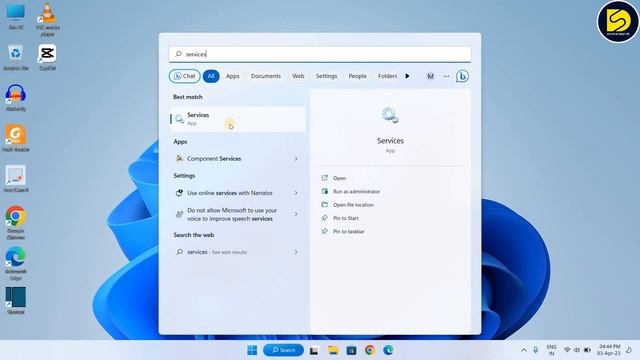Open the more options ellipsis

pos(446,76)
